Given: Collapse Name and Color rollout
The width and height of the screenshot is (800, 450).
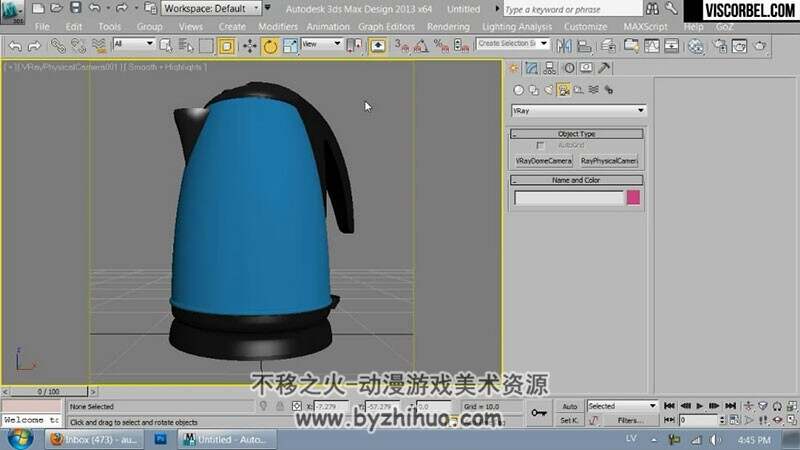Looking at the screenshot, I should click(x=577, y=180).
